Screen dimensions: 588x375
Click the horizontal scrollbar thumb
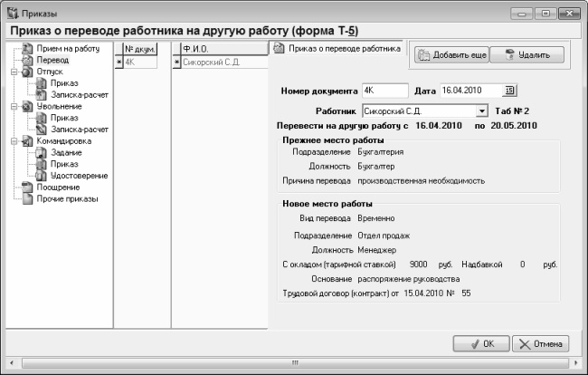point(295,363)
